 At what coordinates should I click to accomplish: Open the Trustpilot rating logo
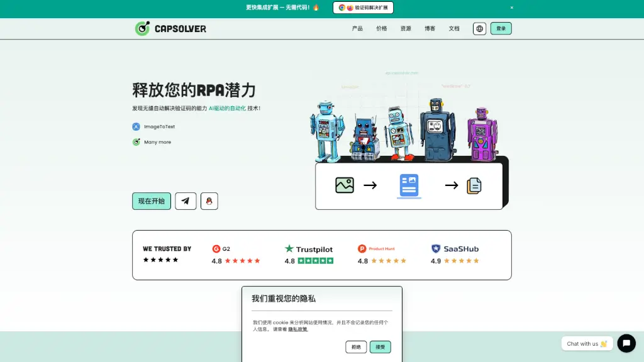click(x=309, y=249)
